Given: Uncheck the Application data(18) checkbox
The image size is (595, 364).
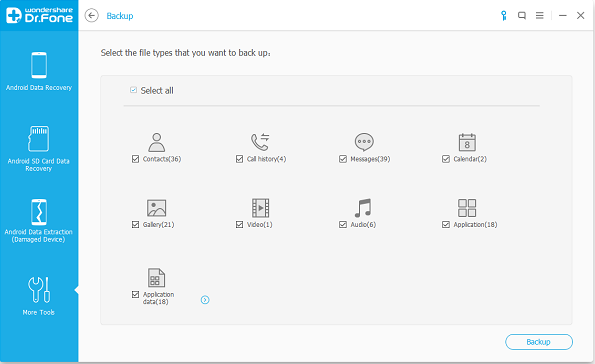Looking at the screenshot, I should click(135, 294).
